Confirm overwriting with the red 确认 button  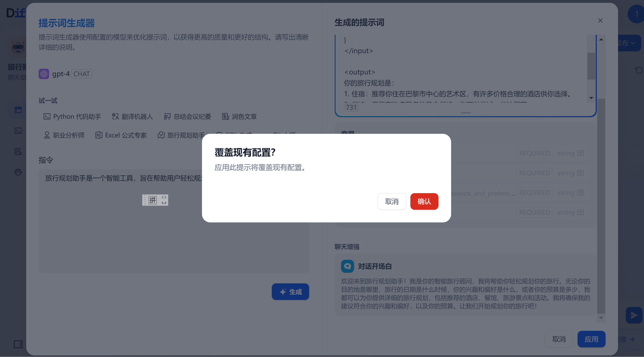[x=424, y=201]
